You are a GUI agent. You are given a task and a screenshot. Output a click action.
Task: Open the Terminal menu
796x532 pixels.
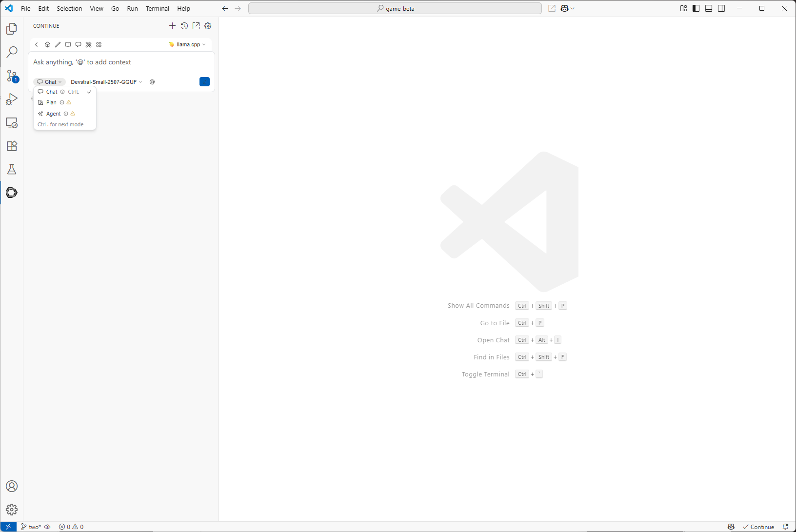(x=158, y=8)
